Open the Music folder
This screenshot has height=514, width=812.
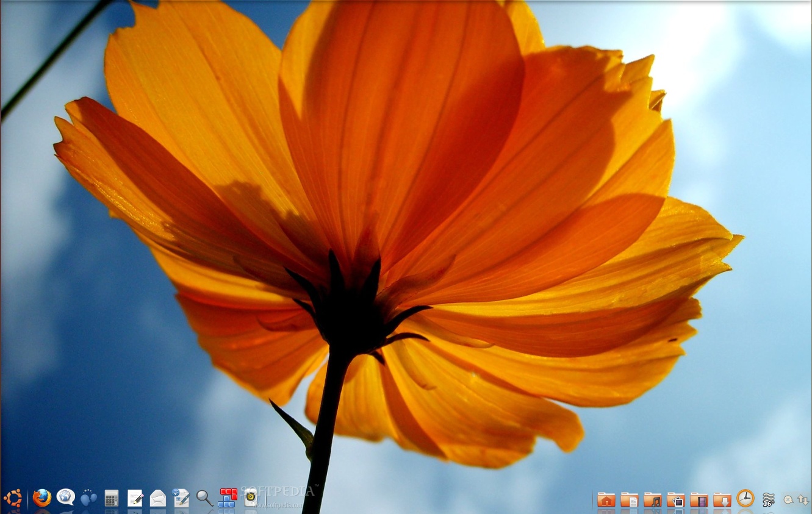(652, 499)
